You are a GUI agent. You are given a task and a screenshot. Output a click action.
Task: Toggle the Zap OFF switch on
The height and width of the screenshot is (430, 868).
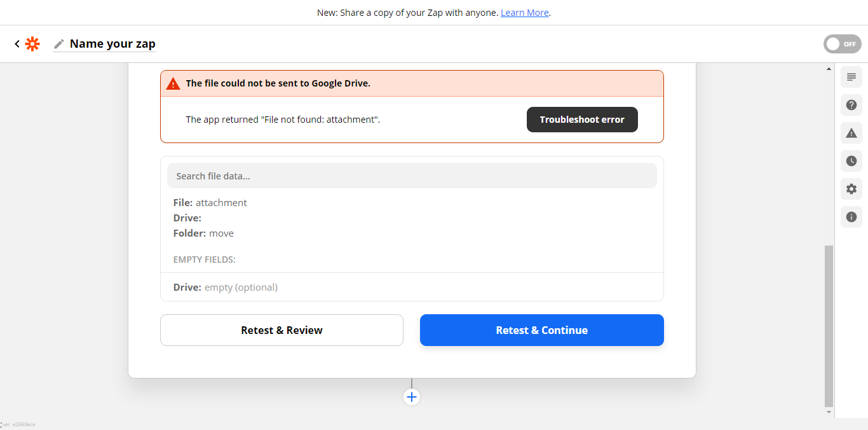coord(843,44)
